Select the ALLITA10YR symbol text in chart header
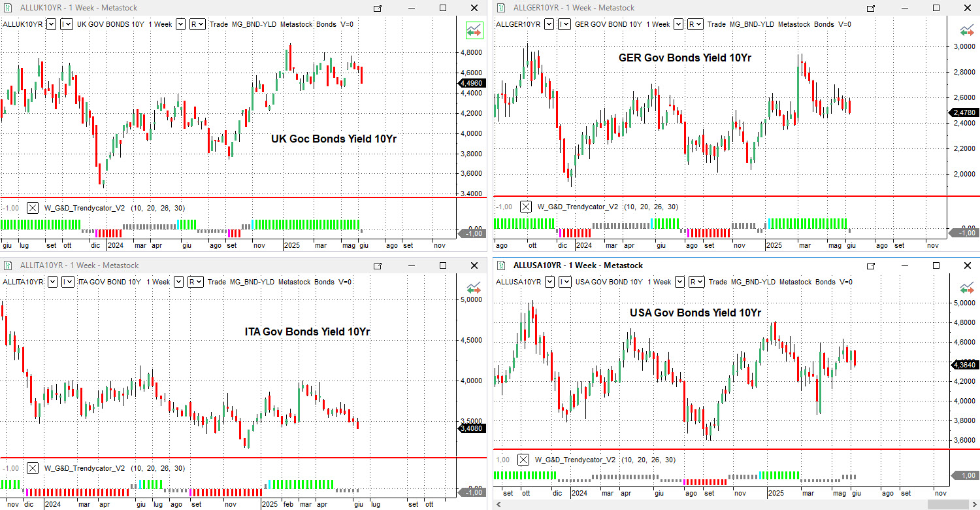 (x=24, y=282)
